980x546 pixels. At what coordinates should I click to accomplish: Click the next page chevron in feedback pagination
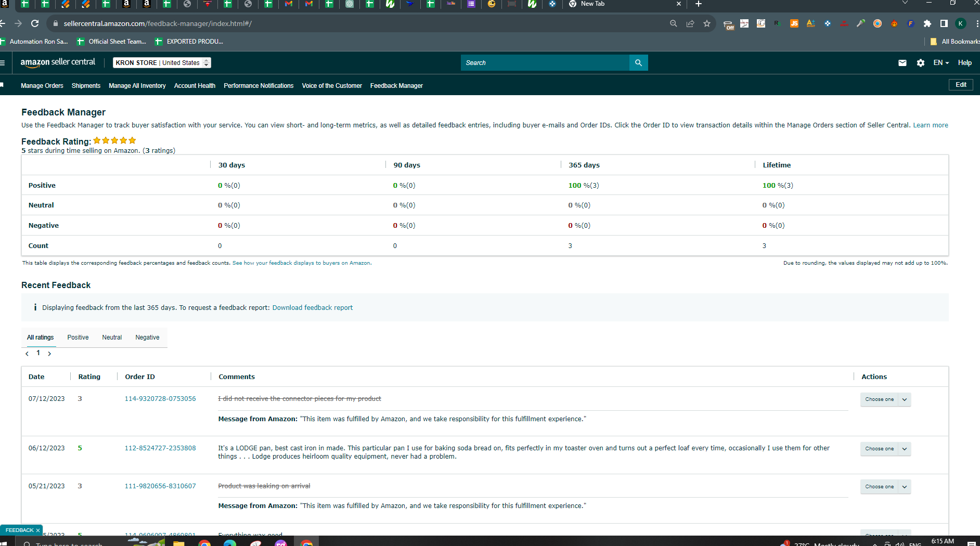[x=49, y=354]
